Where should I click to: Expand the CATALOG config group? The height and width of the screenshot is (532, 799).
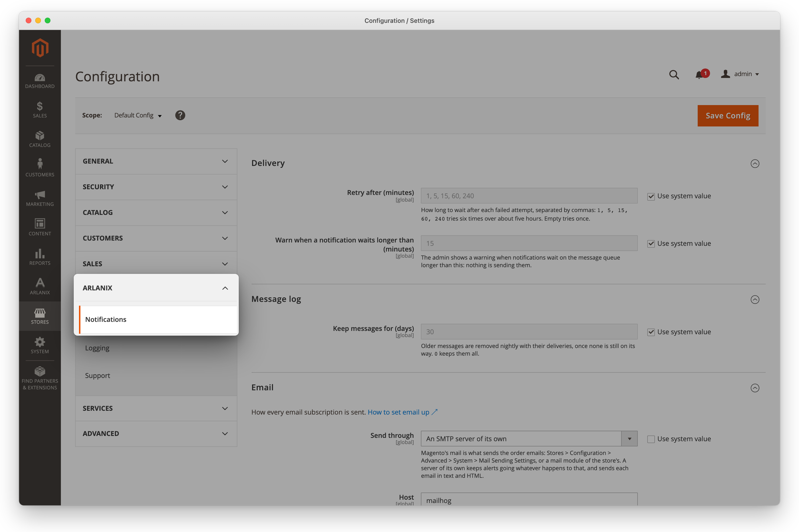[156, 213]
